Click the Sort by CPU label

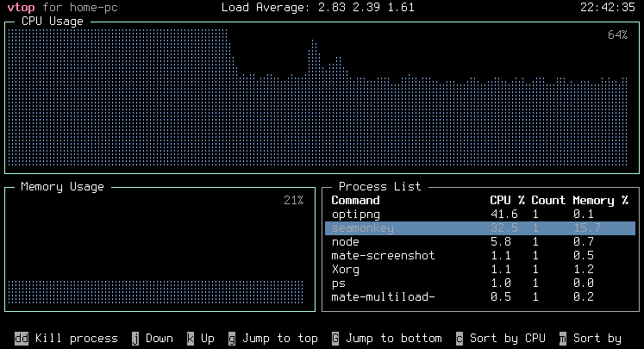[508, 339]
